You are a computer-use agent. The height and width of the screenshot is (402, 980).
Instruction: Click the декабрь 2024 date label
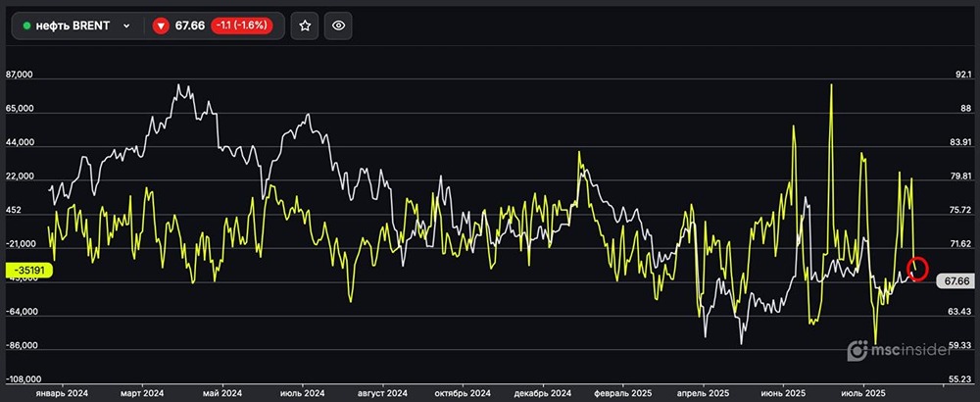tap(543, 393)
